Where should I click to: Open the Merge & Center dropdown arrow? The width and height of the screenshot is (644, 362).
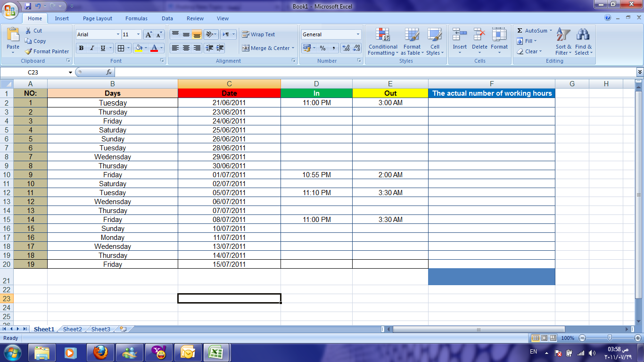(293, 48)
